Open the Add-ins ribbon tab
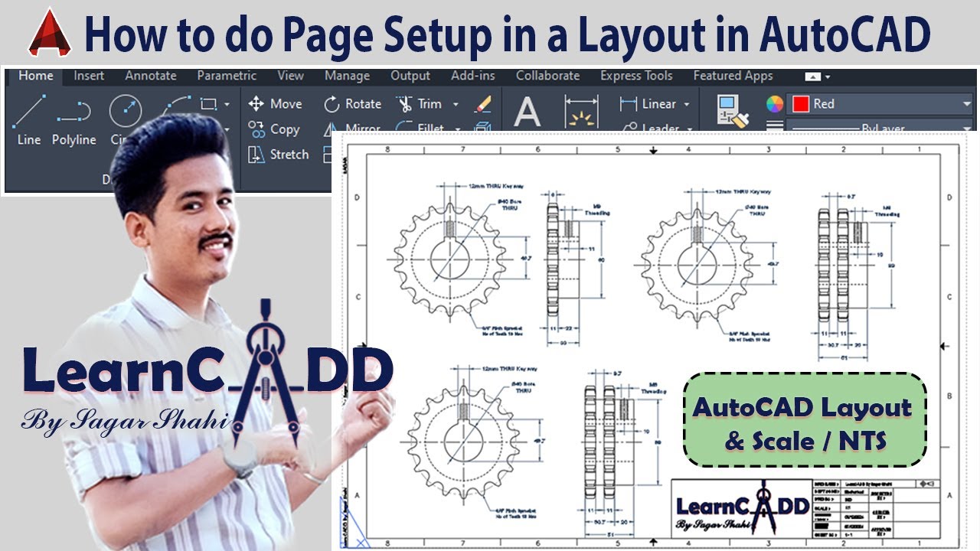 click(x=473, y=76)
